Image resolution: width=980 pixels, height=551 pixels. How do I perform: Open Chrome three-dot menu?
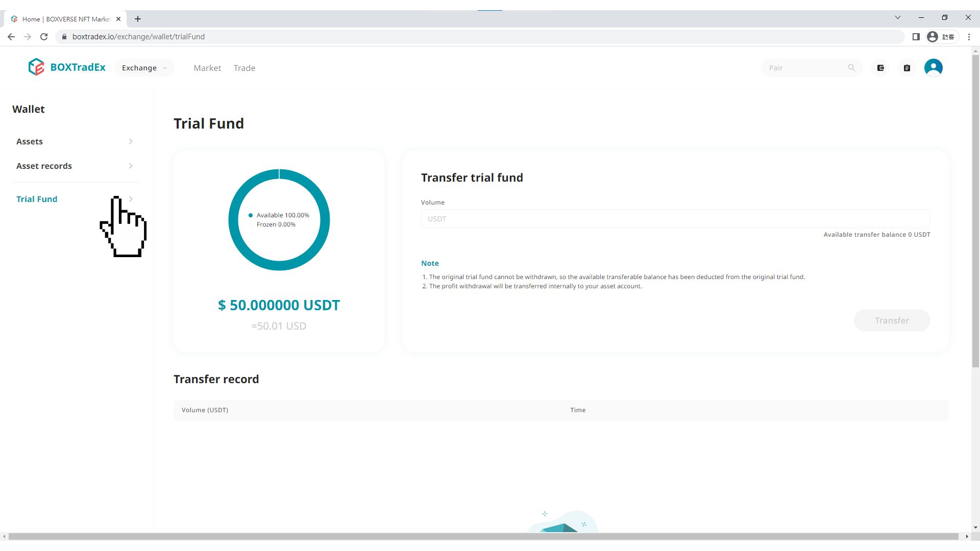coord(969,37)
